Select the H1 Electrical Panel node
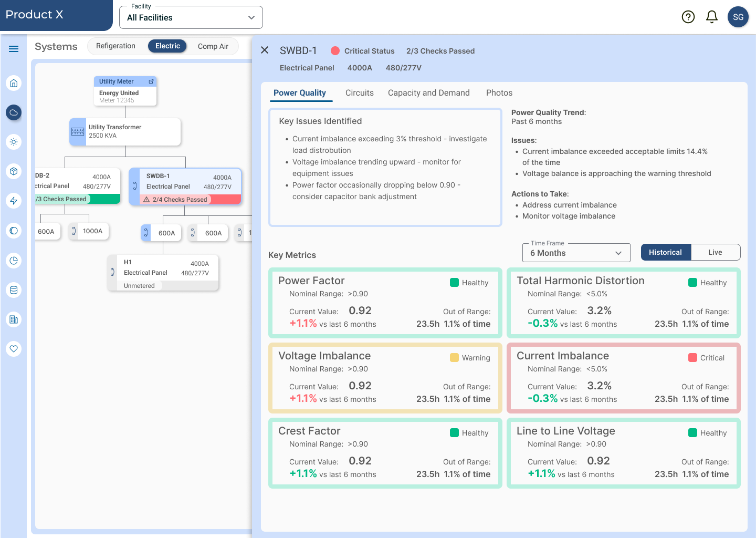Screen dimensions: 756x538 (x=163, y=273)
